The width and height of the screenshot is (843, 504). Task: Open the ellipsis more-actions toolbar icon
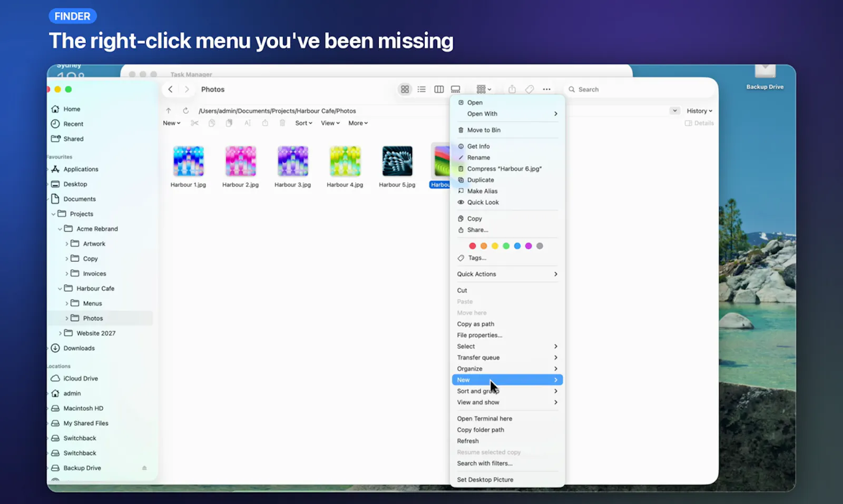click(x=547, y=90)
